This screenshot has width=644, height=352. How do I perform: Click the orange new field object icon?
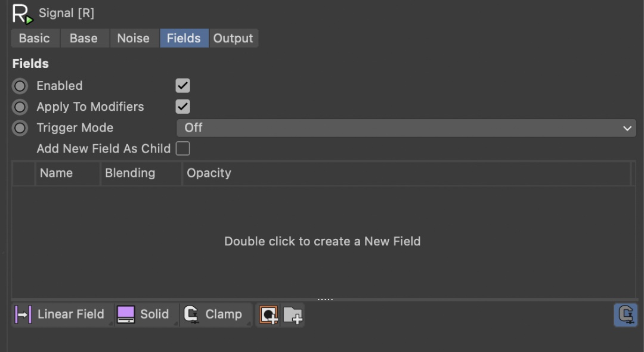point(268,315)
